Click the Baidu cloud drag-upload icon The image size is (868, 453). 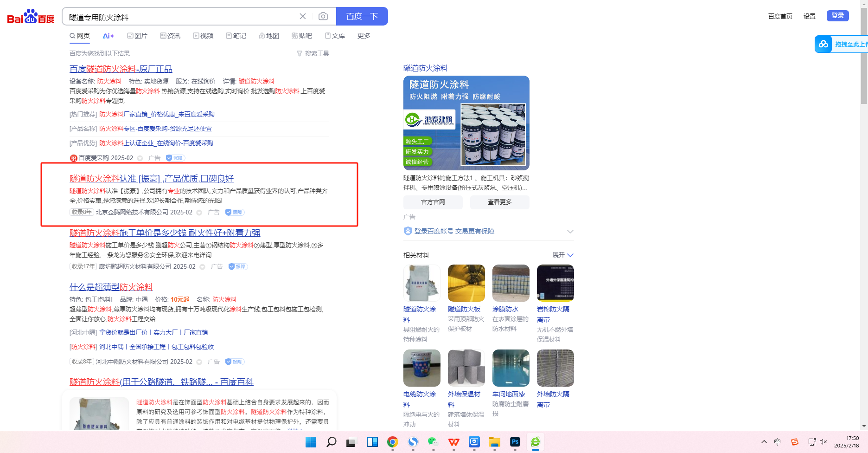823,44
